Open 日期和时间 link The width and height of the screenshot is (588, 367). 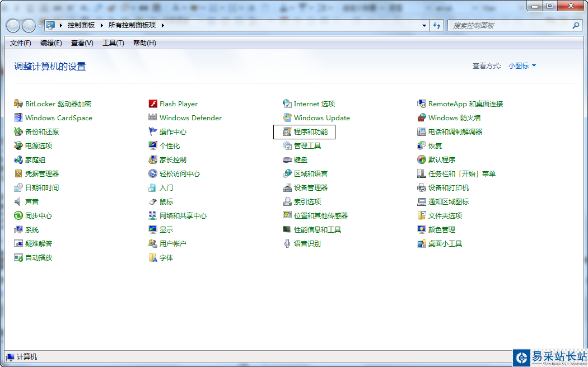(x=42, y=187)
